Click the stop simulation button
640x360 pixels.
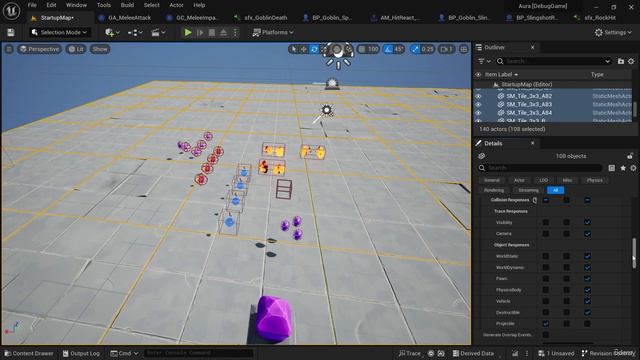pyautogui.click(x=212, y=32)
